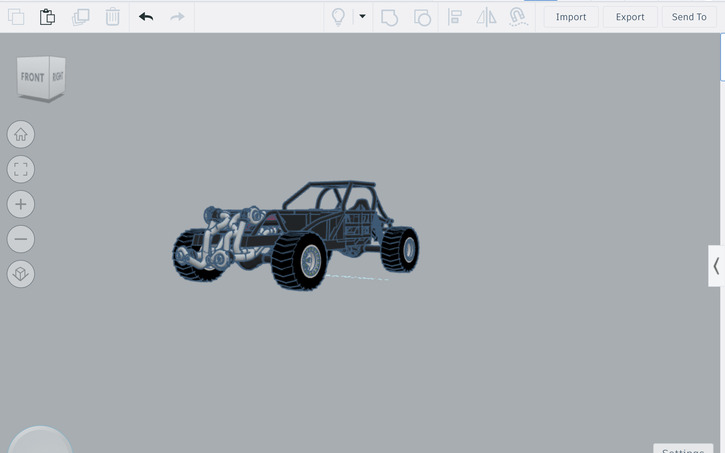725x453 pixels.
Task: Open the Send To button
Action: 689,17
